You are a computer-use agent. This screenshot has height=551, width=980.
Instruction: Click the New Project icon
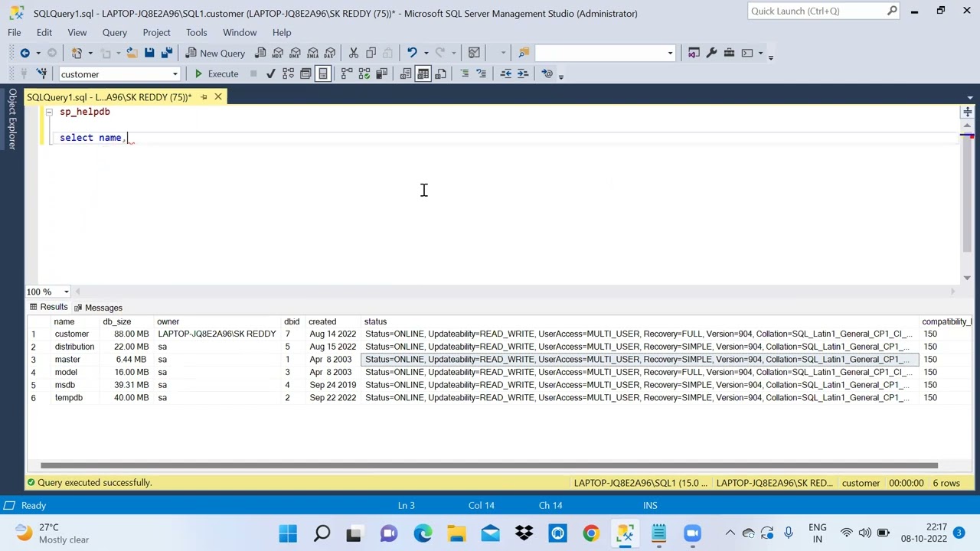[x=77, y=53]
